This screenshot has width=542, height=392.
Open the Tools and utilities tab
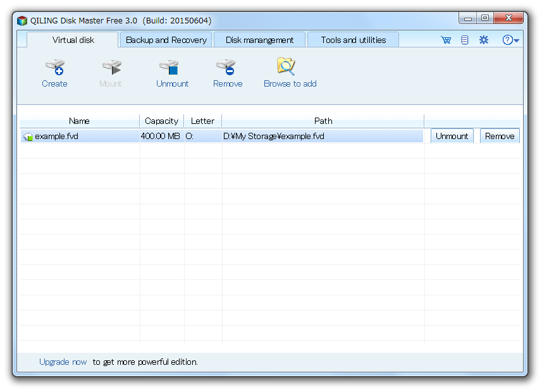[x=354, y=40]
